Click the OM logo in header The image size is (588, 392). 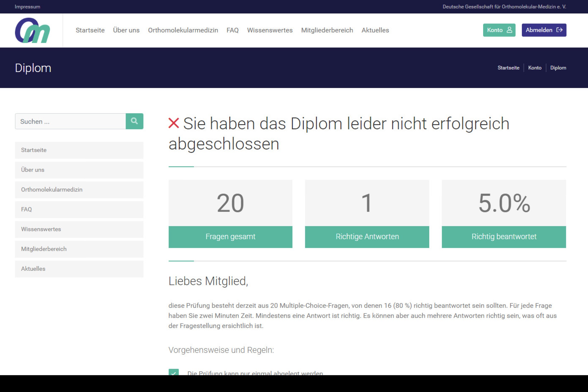(32, 30)
